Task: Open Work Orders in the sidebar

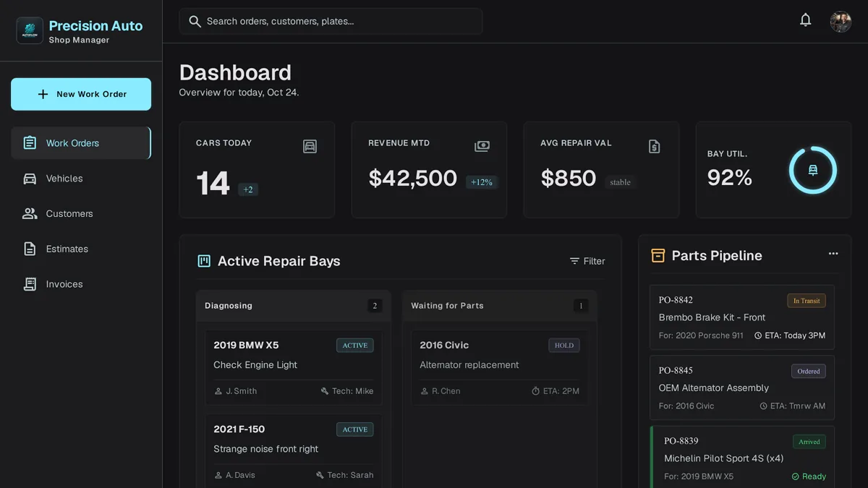Action: coord(81,143)
